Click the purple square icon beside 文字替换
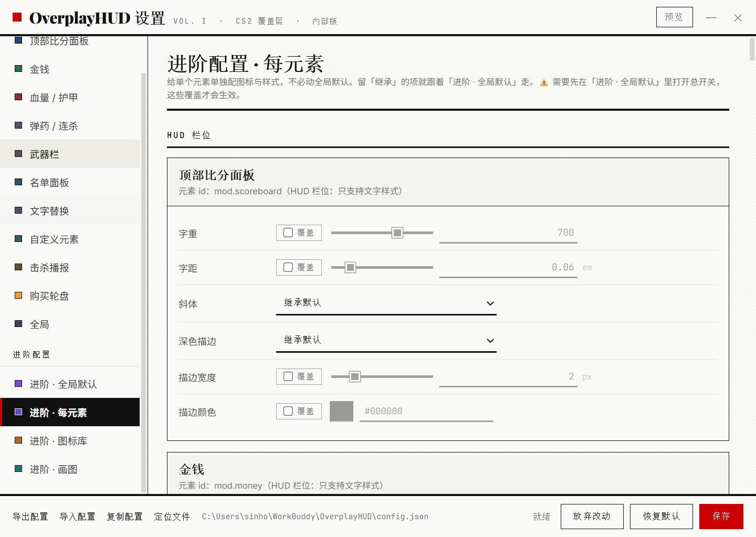The image size is (756, 537). [18, 210]
